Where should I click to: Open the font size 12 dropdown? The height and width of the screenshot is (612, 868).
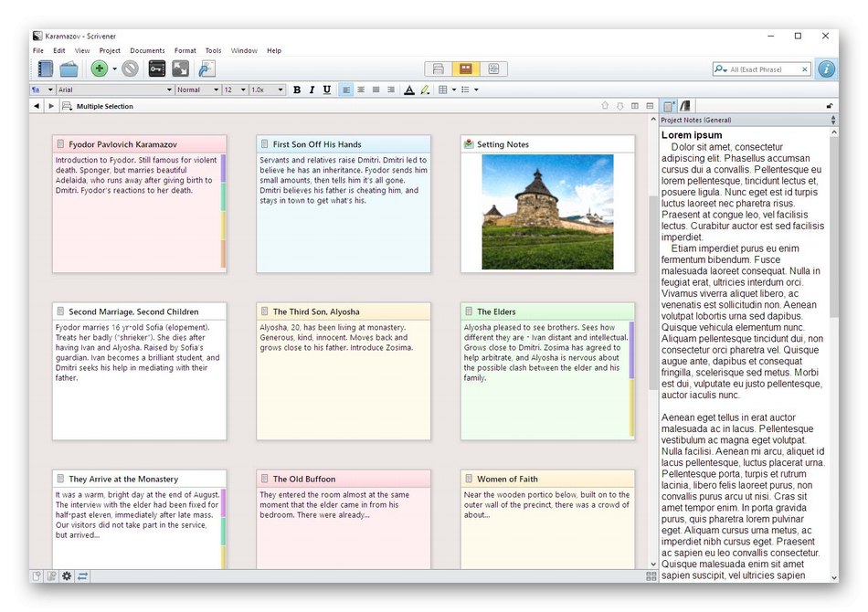[235, 90]
